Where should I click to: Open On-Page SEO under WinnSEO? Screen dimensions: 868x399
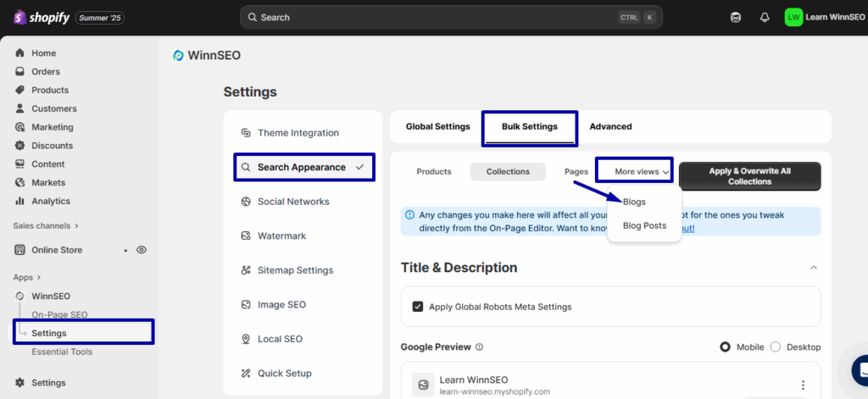tap(60, 314)
